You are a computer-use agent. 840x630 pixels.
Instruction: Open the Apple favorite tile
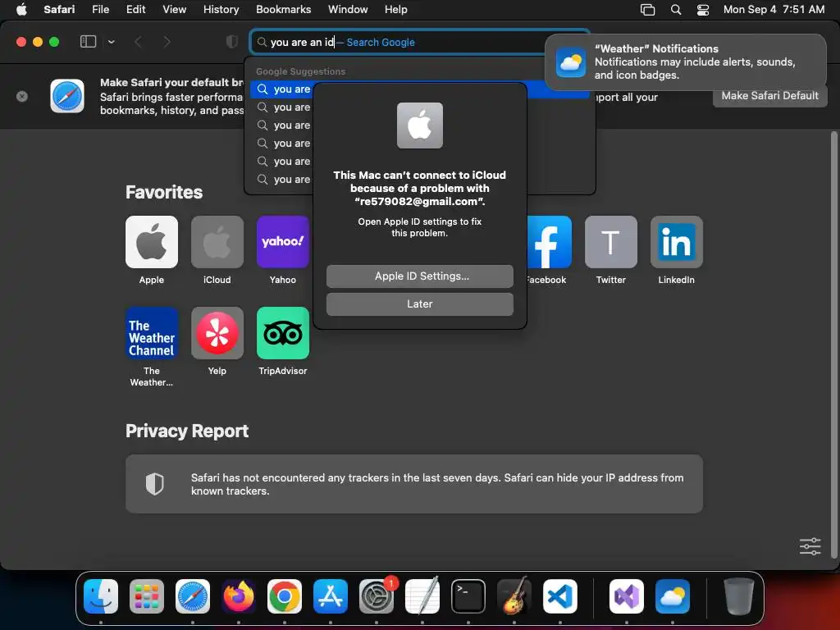(152, 242)
